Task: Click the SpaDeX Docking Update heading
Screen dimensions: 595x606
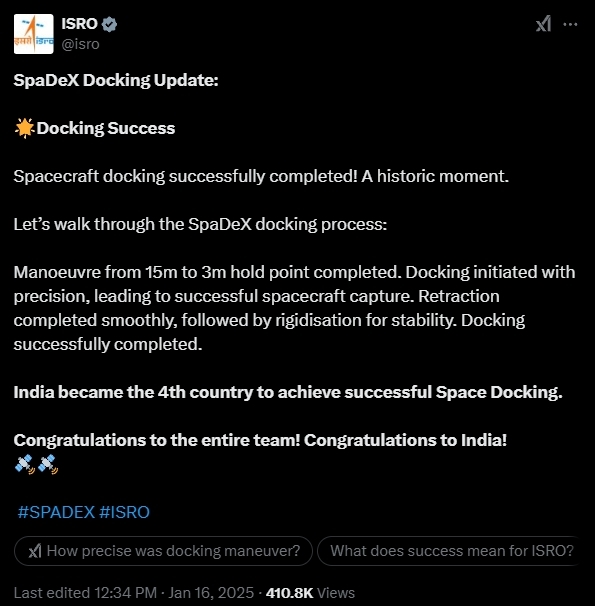Action: 116,80
